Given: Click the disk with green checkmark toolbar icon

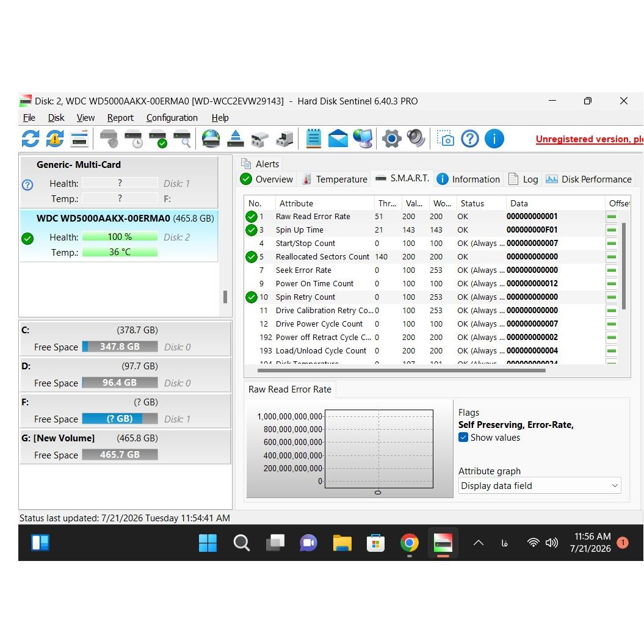Looking at the screenshot, I should coord(158,139).
